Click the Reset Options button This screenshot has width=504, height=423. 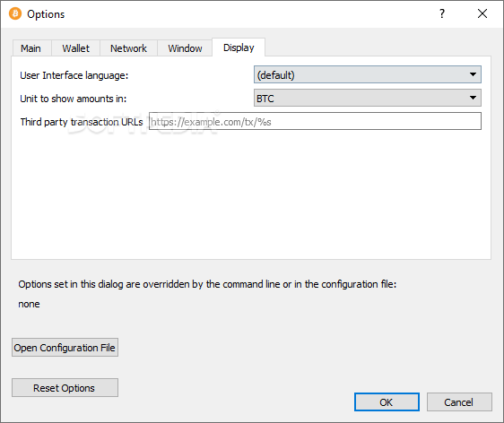65,388
